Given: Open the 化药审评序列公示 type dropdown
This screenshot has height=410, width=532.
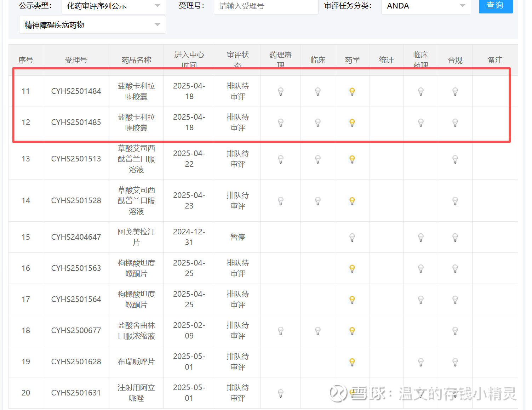Looking at the screenshot, I should [113, 6].
